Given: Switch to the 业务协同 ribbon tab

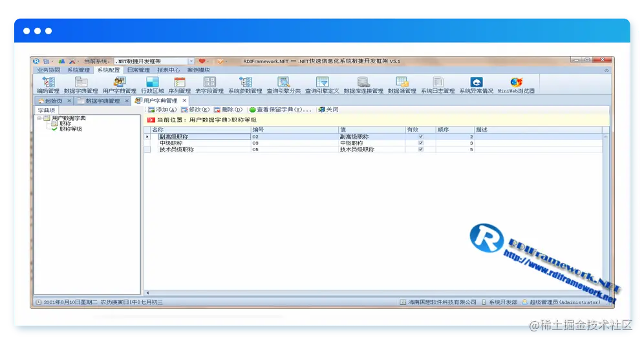Looking at the screenshot, I should 48,70.
